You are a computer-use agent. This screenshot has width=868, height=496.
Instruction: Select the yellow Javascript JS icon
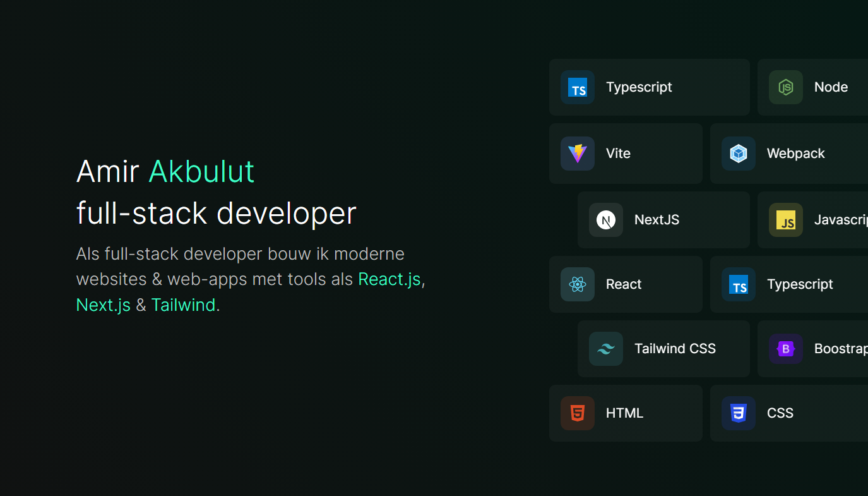click(785, 220)
